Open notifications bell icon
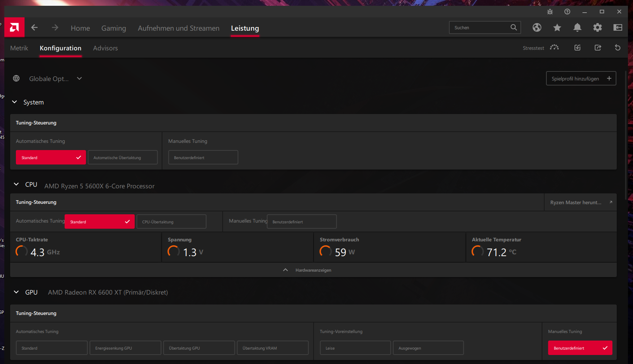The height and width of the screenshot is (364, 633). pos(577,27)
